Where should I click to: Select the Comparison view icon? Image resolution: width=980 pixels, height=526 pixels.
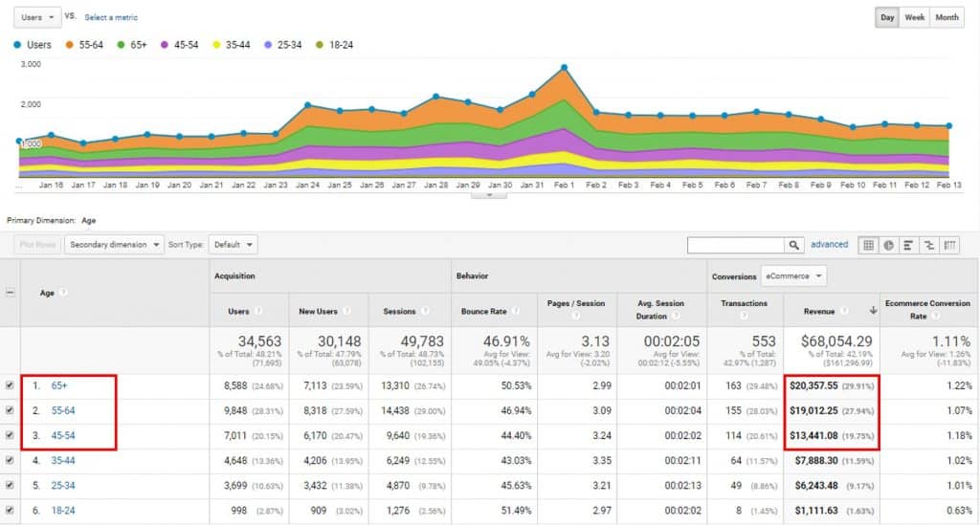(929, 245)
